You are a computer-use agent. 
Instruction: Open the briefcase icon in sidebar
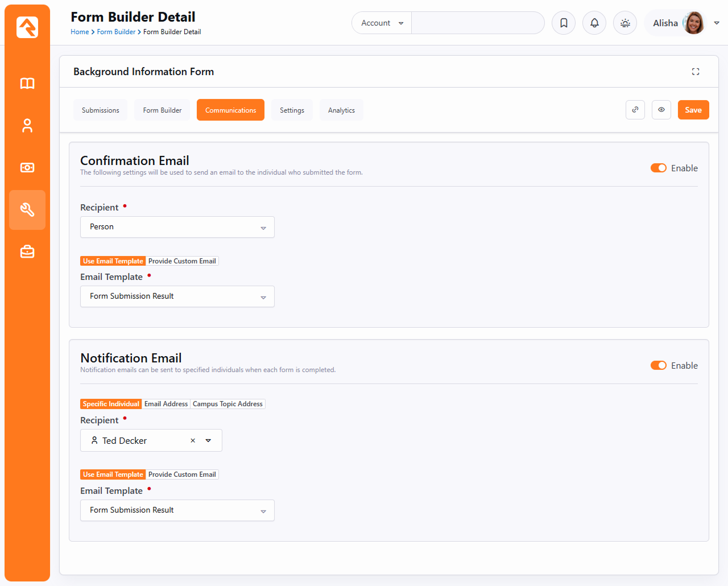(27, 251)
